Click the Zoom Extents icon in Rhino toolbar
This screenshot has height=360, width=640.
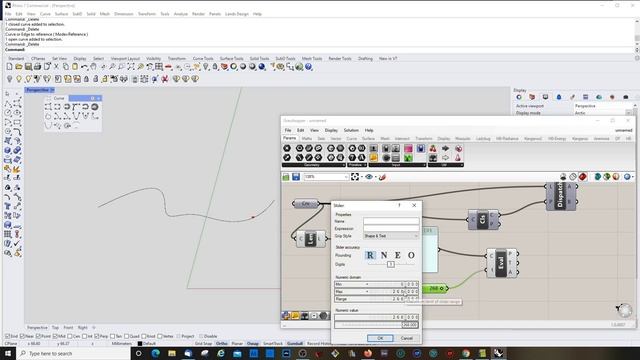pos(131,67)
